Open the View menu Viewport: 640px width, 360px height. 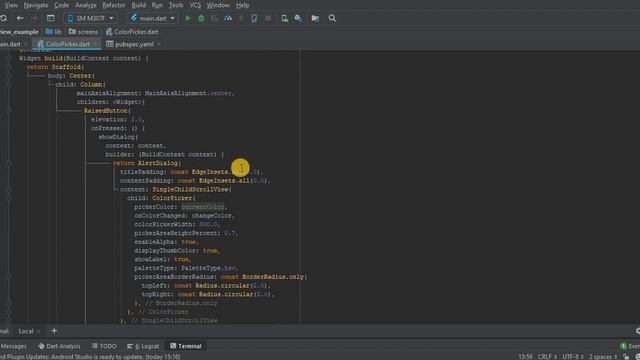tap(11, 5)
